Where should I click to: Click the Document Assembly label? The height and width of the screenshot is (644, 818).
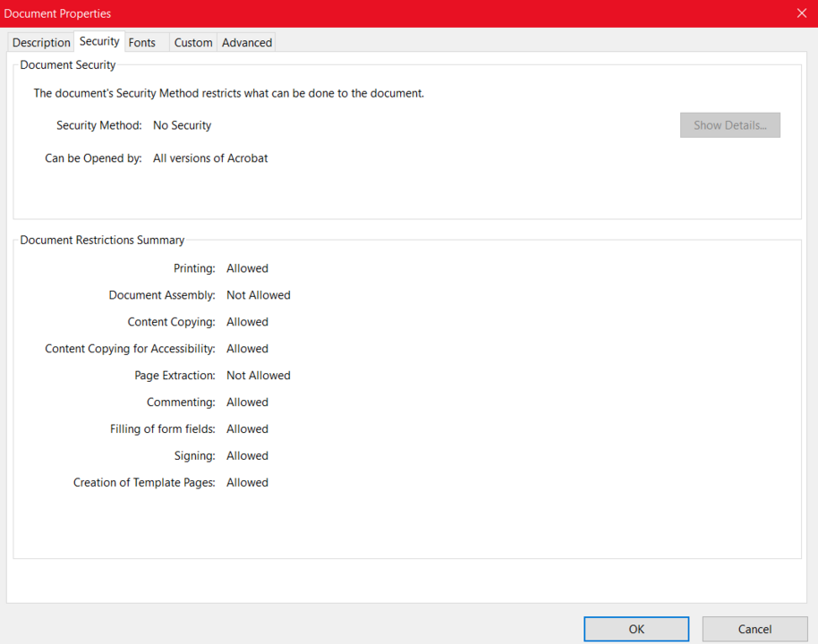tap(162, 295)
